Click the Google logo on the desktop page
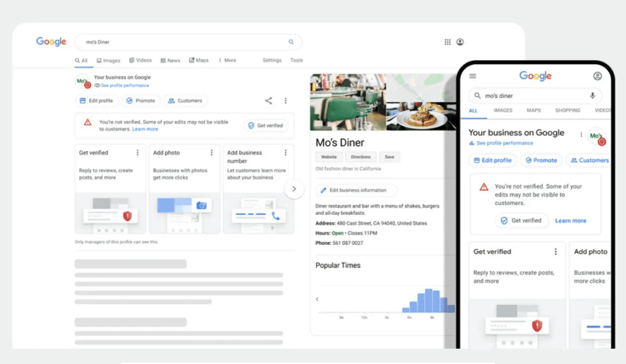Viewport: 626px width, 364px height. point(51,42)
